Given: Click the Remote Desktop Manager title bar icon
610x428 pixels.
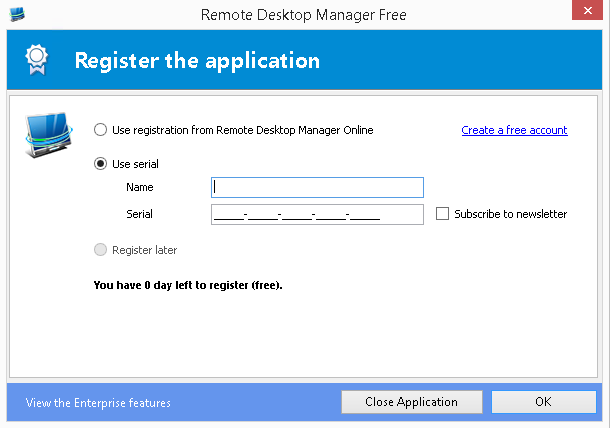Looking at the screenshot, I should (x=15, y=14).
